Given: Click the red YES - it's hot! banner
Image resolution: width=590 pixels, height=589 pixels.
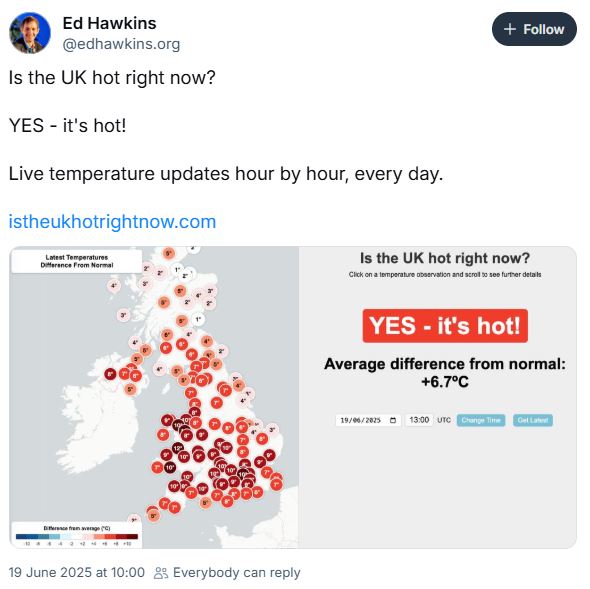Looking at the screenshot, I should 445,326.
